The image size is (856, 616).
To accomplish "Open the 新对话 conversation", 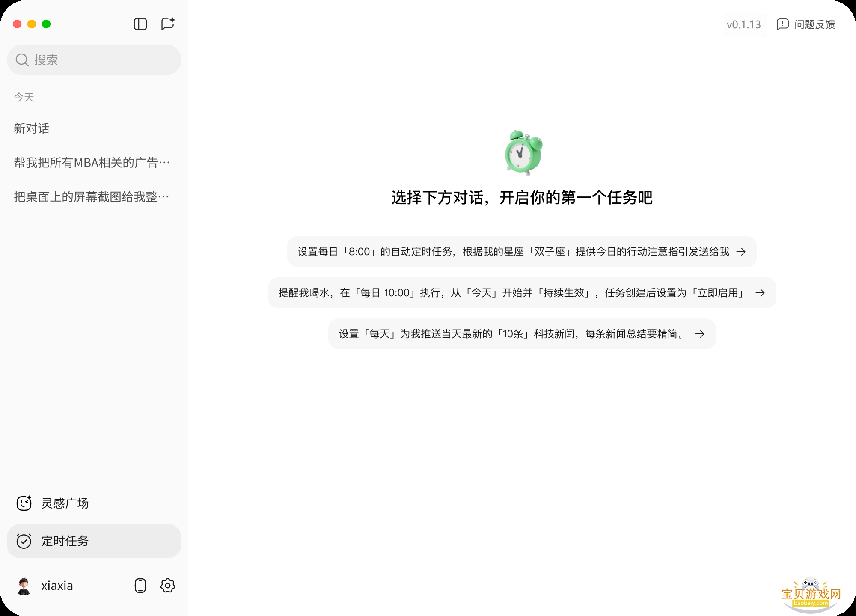I will click(32, 128).
